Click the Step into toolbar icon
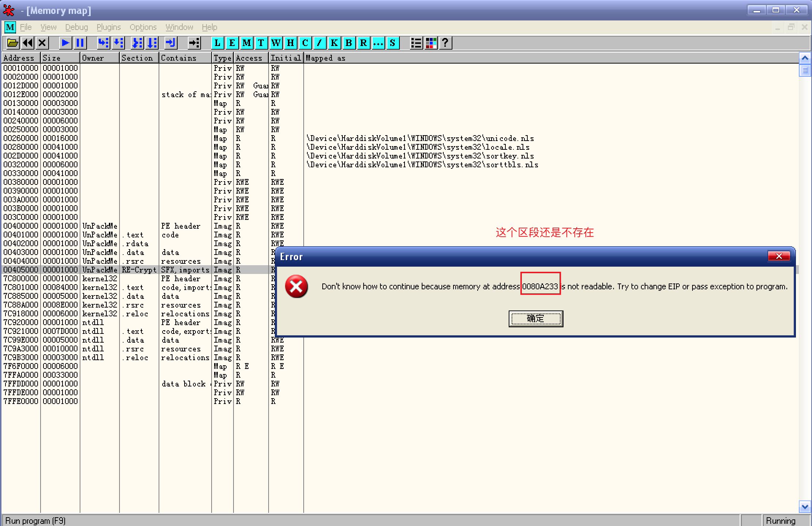812x526 pixels. click(103, 43)
